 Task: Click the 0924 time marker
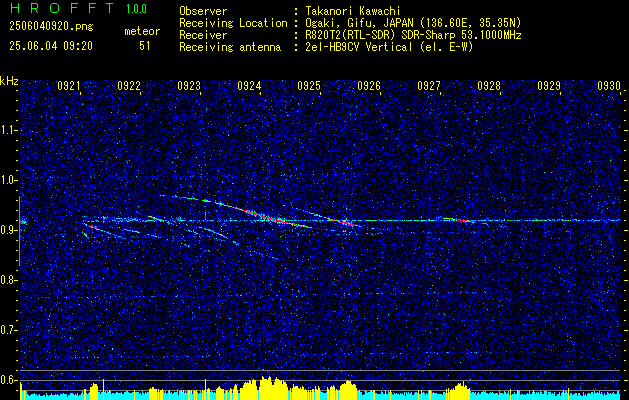249,86
